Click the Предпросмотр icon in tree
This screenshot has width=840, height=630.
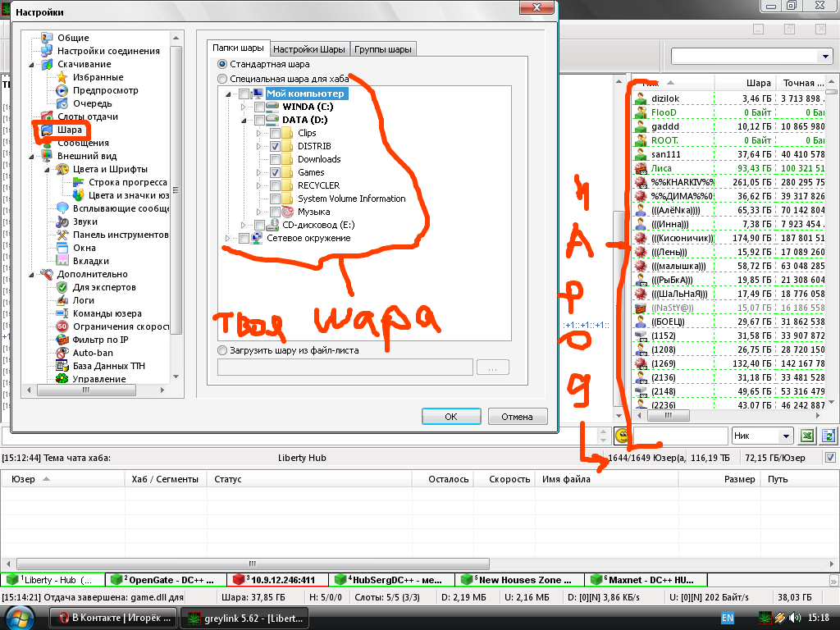coord(62,90)
